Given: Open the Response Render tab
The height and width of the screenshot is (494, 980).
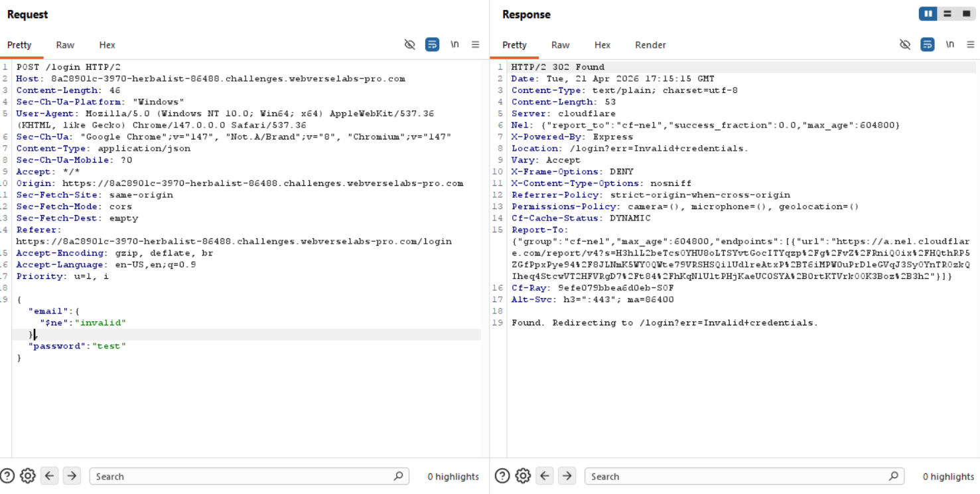Looking at the screenshot, I should (x=650, y=45).
